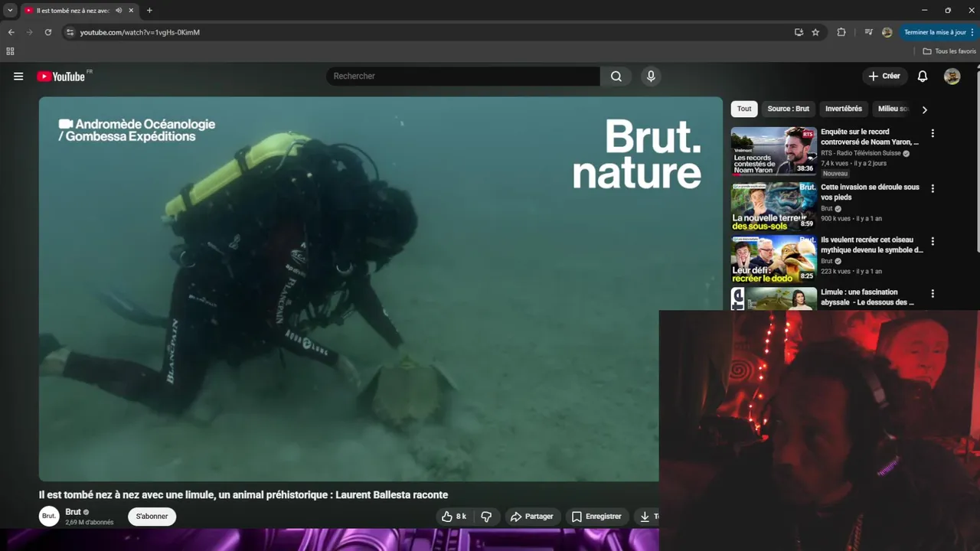
Task: Go back in browser history
Action: pyautogui.click(x=11, y=32)
